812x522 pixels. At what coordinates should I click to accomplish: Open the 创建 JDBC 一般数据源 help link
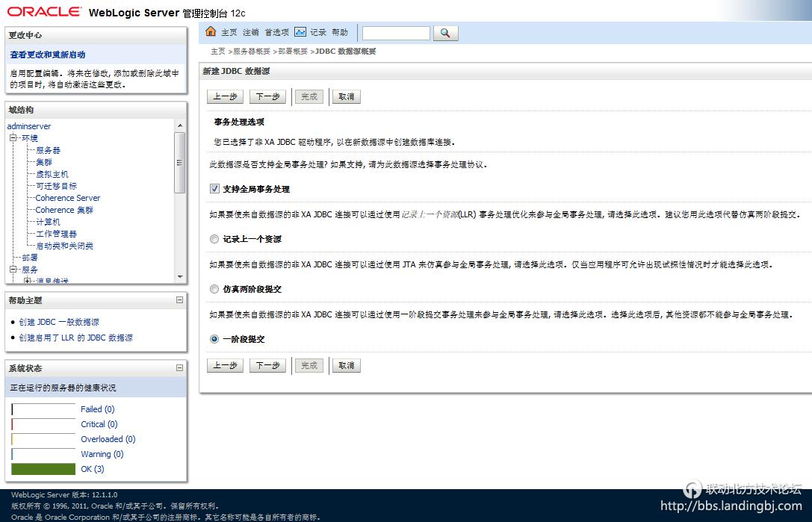(59, 323)
